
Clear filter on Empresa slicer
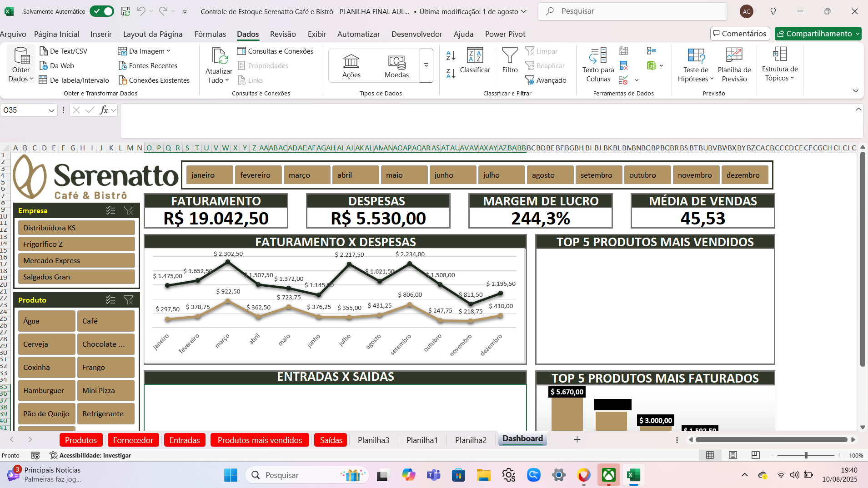pyautogui.click(x=129, y=210)
